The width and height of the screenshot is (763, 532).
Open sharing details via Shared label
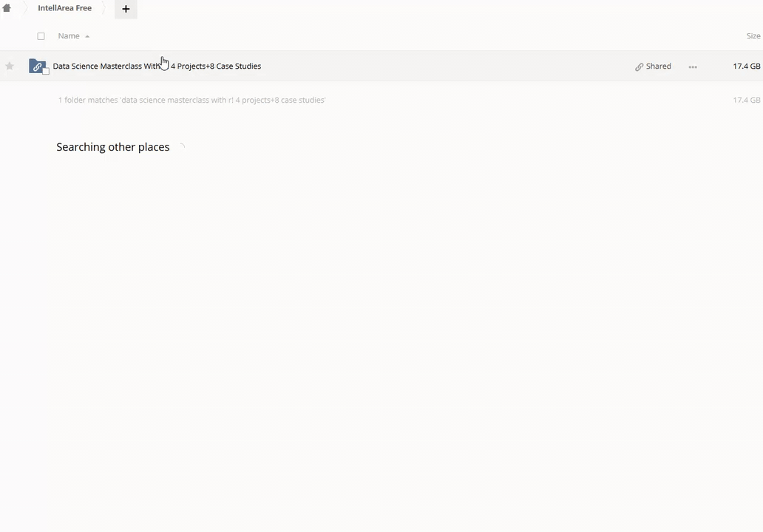tap(658, 66)
